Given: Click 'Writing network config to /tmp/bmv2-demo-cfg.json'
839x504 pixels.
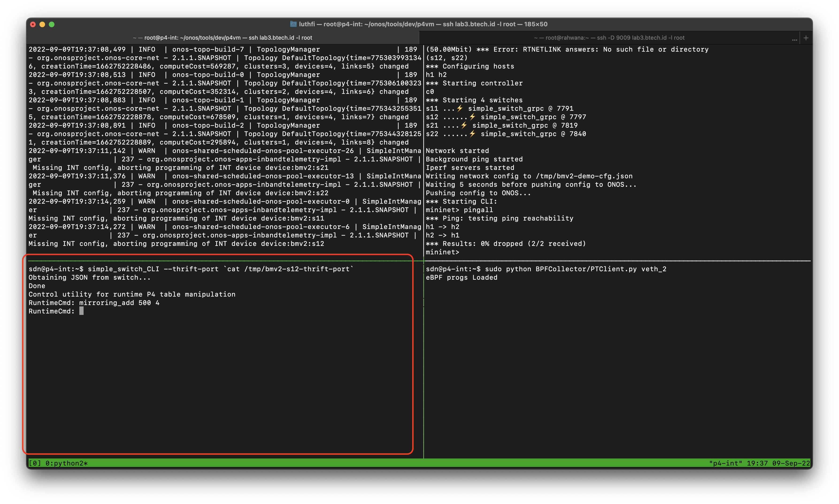Looking at the screenshot, I should coord(529,176).
